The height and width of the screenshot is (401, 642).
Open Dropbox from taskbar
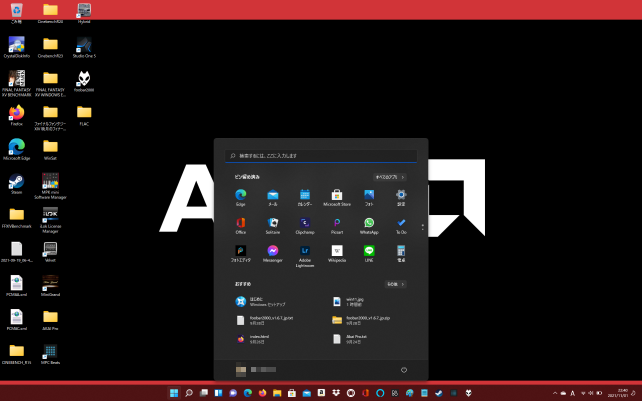336,393
